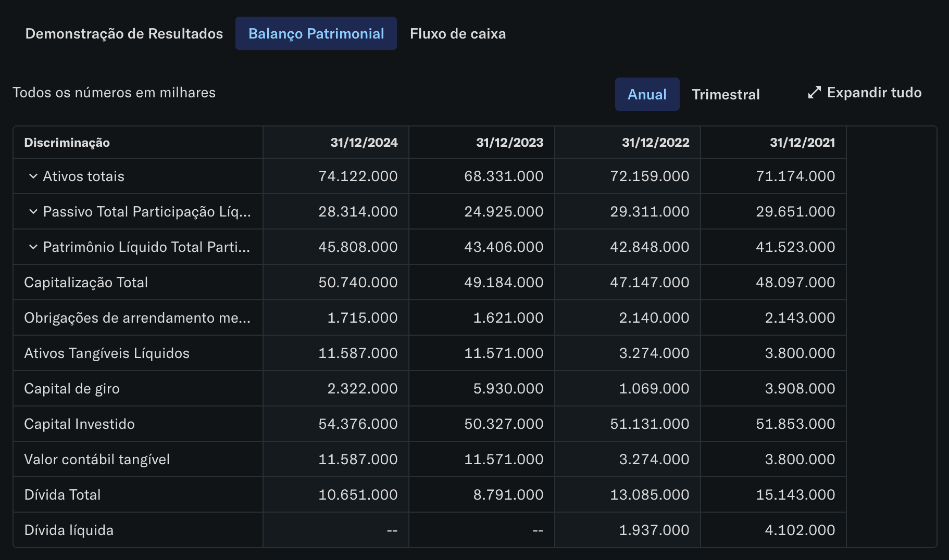Expand the Ativos totais row chevron
This screenshot has height=560, width=949.
pos(33,176)
